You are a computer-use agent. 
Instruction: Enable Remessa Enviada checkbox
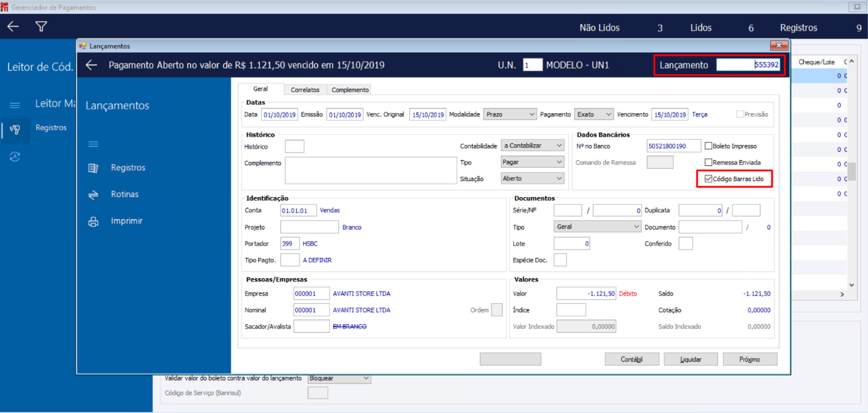pos(708,162)
